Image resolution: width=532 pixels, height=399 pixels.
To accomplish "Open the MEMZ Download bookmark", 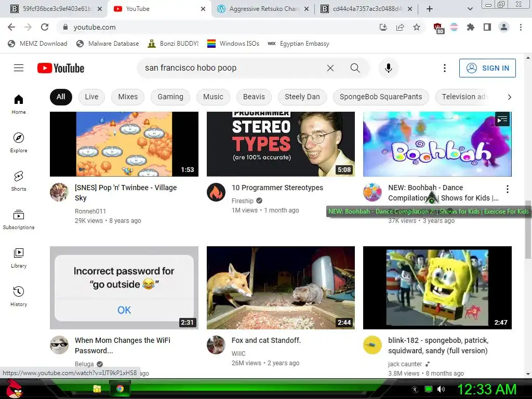I will click(37, 44).
